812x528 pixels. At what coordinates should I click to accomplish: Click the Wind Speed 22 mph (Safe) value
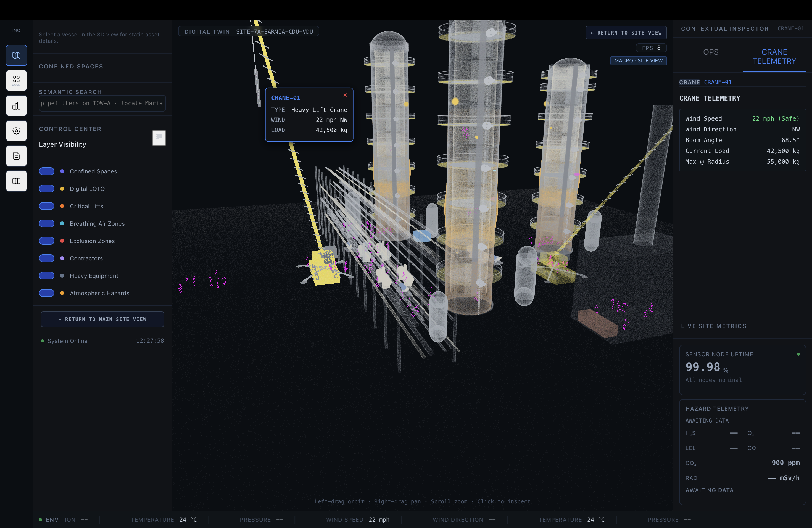coord(776,119)
